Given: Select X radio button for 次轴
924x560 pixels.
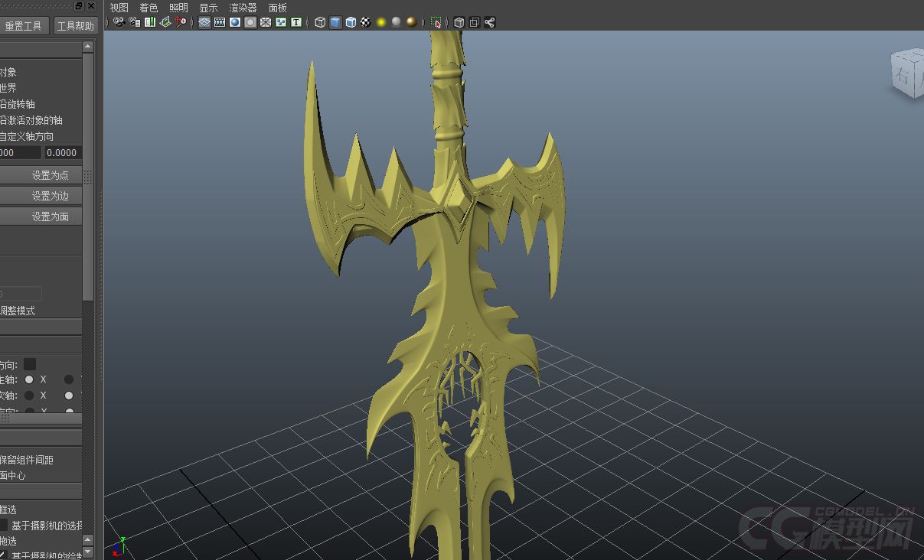Looking at the screenshot, I should [x=29, y=396].
